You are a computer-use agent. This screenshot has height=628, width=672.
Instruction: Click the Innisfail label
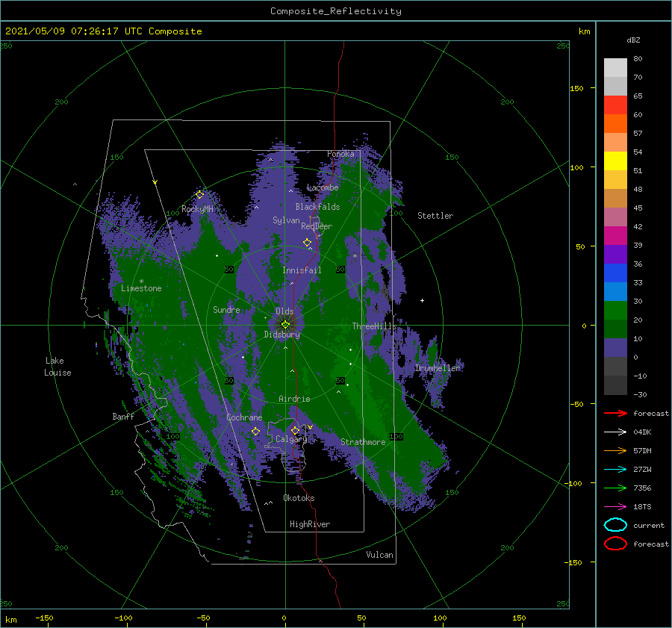tap(302, 270)
